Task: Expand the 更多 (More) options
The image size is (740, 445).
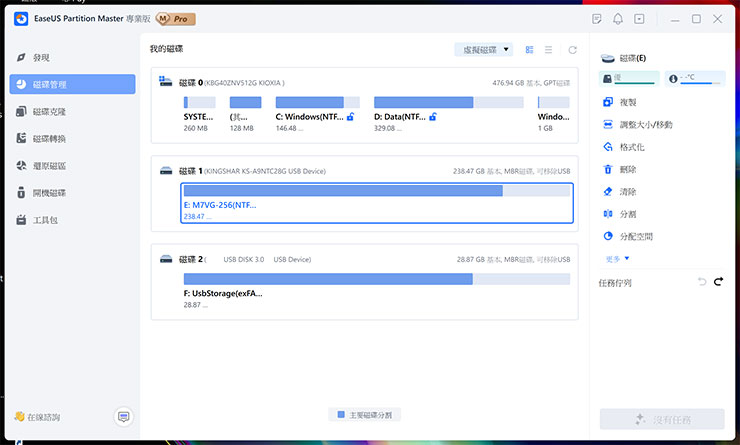Action: coord(617,259)
